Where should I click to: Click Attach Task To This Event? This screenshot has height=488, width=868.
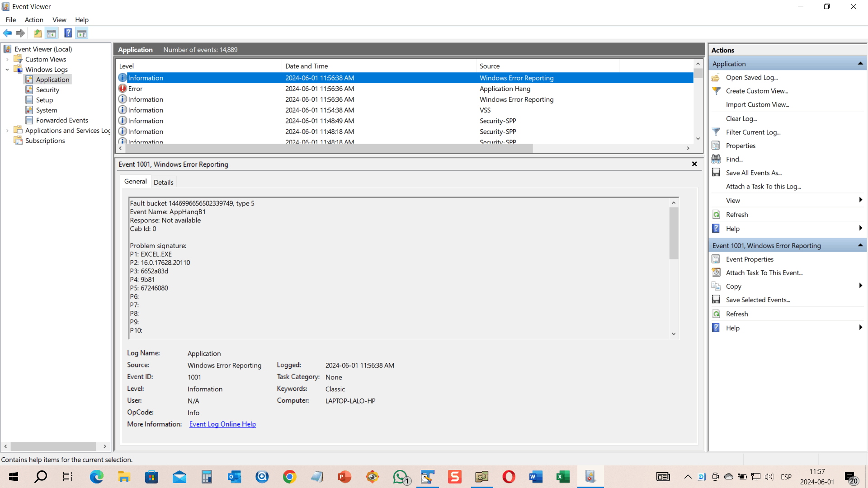(x=764, y=272)
